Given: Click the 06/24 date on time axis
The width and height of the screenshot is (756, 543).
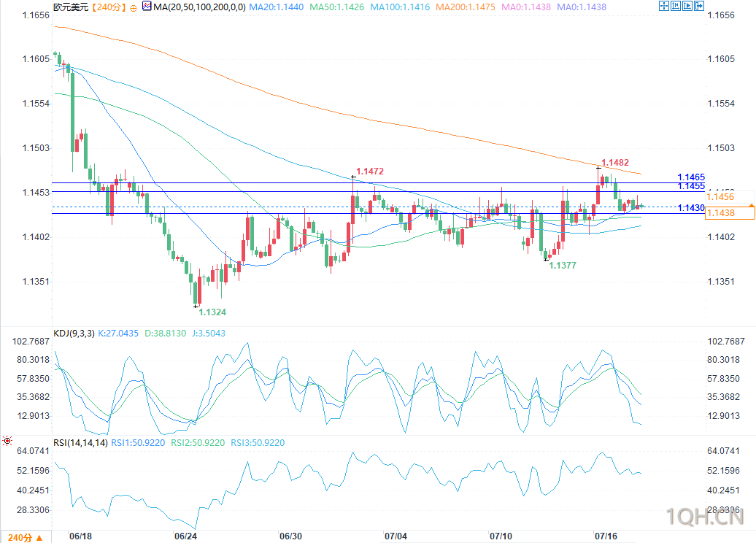Looking at the screenshot, I should (185, 536).
